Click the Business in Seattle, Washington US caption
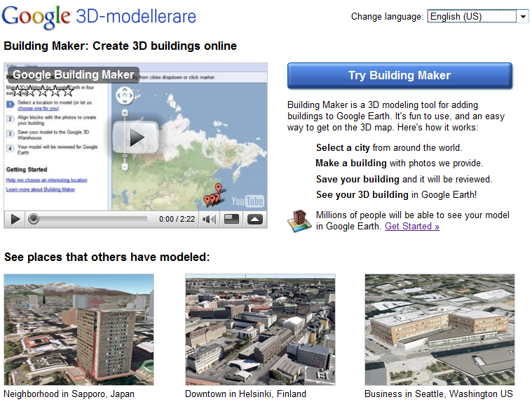The height and width of the screenshot is (409, 532). pyautogui.click(x=439, y=394)
